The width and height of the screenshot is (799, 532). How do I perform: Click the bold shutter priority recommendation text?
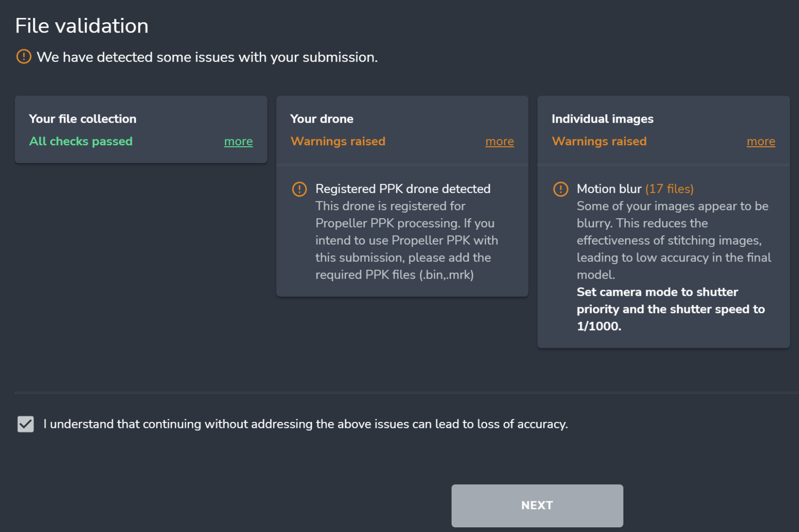pos(670,309)
